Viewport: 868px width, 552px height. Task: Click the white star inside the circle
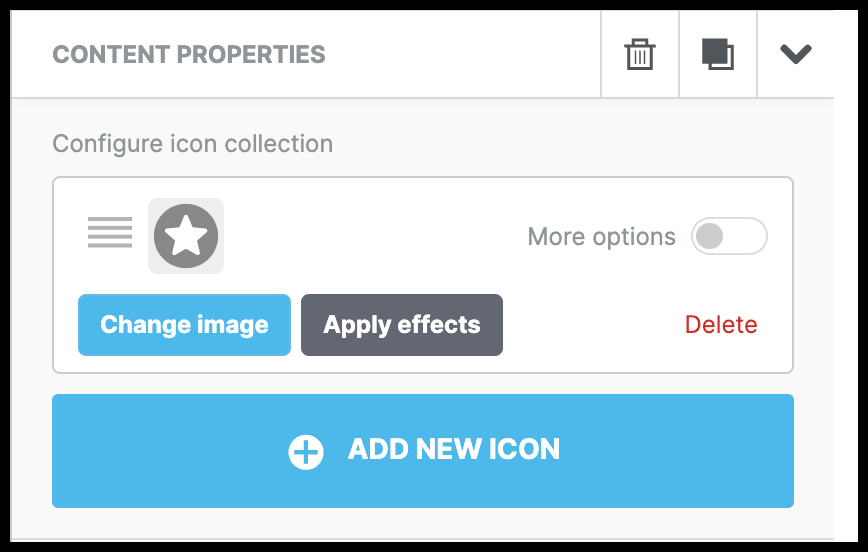tap(186, 236)
